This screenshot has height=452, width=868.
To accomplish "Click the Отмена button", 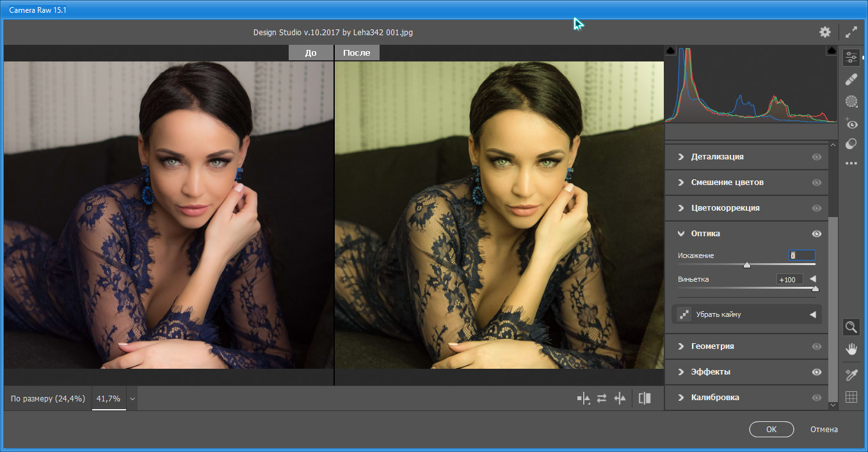I will pyautogui.click(x=823, y=430).
